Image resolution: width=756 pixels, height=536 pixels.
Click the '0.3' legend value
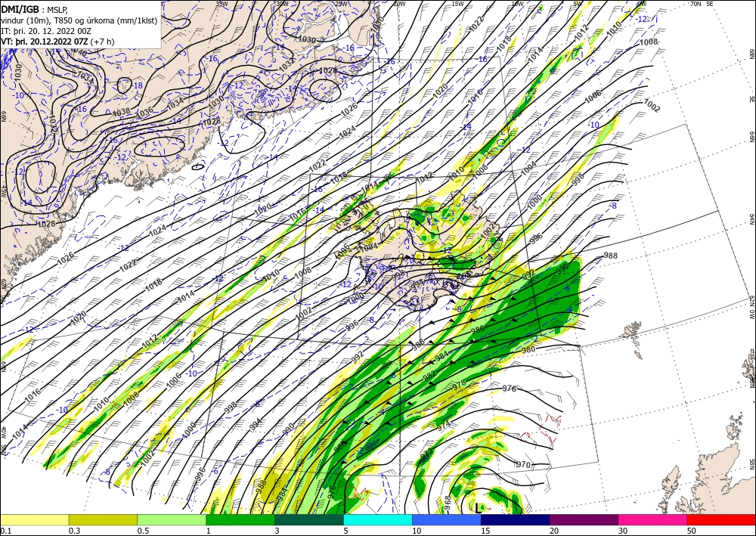pos(74,531)
